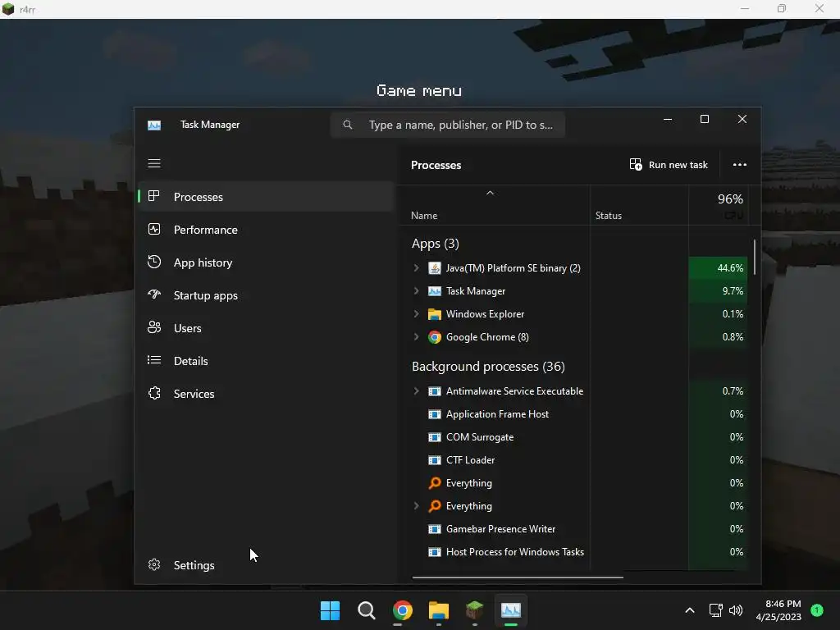Image resolution: width=840 pixels, height=630 pixels.
Task: Click Task Manager icon on the taskbar
Action: click(511, 610)
